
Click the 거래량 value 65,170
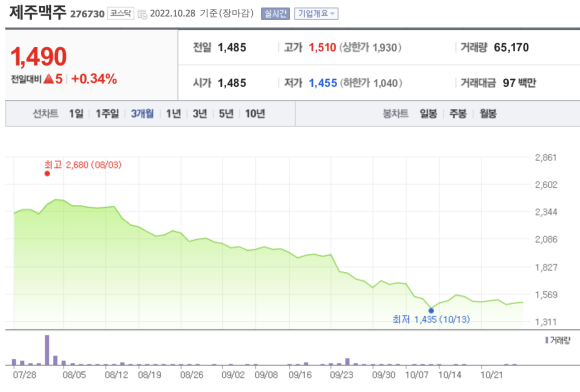click(511, 48)
